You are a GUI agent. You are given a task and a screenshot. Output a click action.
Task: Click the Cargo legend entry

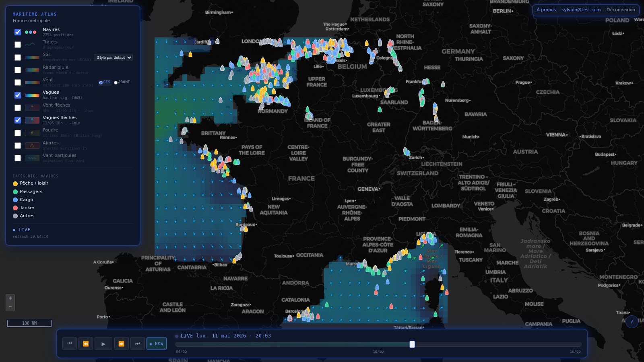point(23,200)
